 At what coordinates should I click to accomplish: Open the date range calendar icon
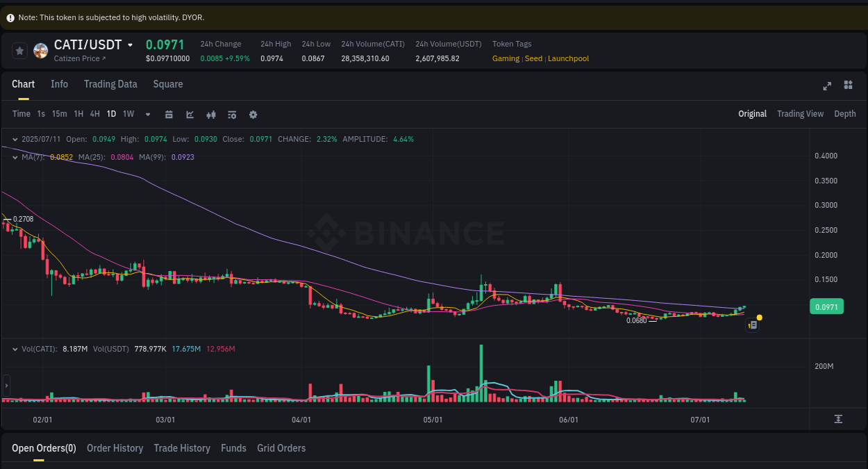click(169, 114)
